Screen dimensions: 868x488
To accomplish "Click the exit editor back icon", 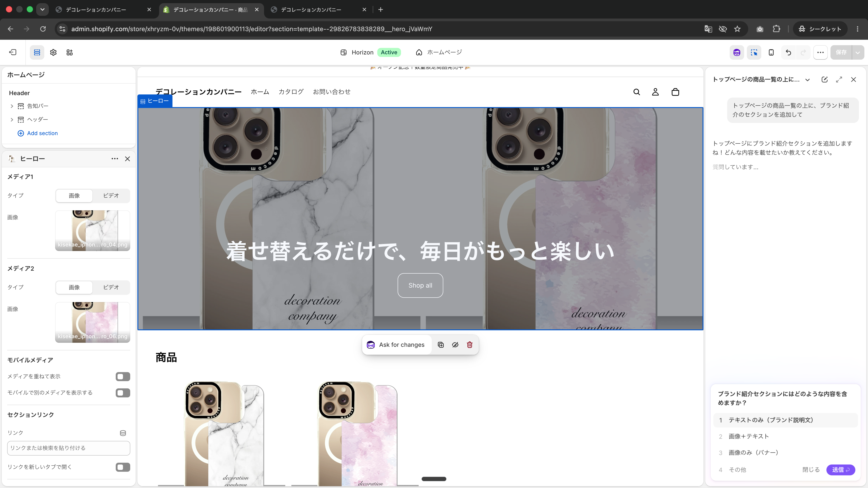I will (12, 52).
